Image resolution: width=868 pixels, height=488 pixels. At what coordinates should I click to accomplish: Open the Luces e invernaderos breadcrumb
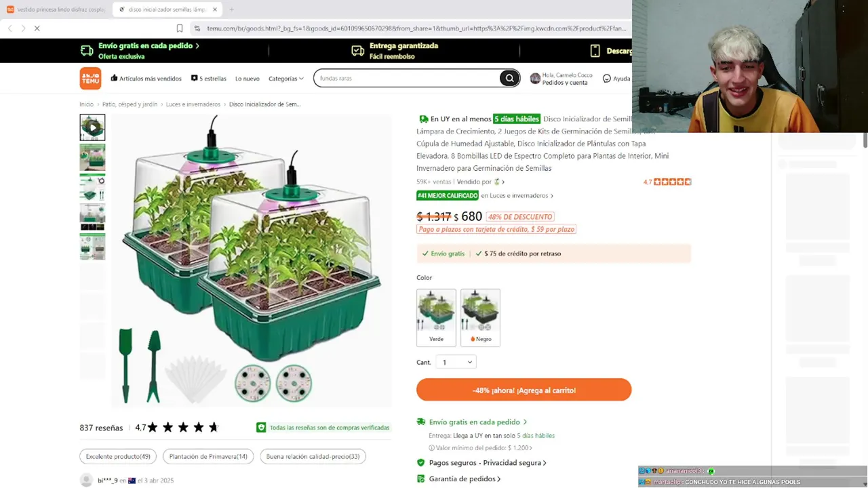tap(193, 104)
